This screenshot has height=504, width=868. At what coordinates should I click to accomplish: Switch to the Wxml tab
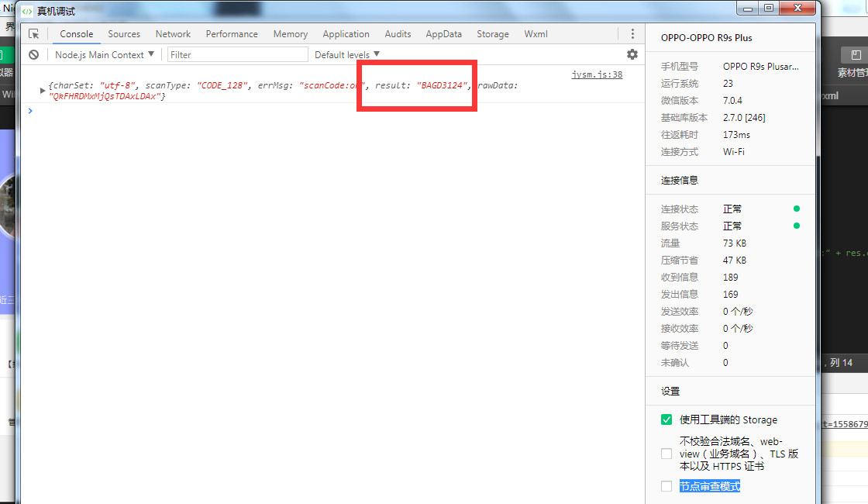point(536,34)
